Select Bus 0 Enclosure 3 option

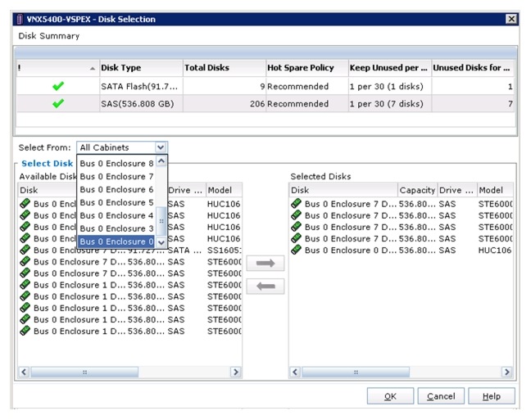(117, 228)
